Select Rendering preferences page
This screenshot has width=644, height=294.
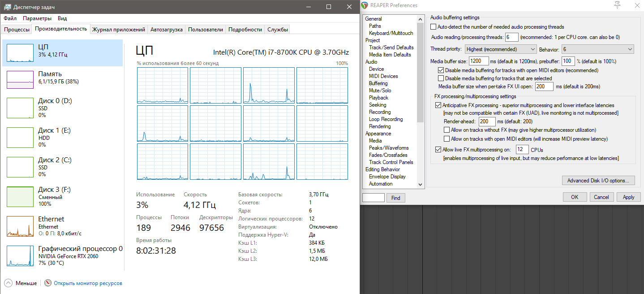click(x=380, y=126)
